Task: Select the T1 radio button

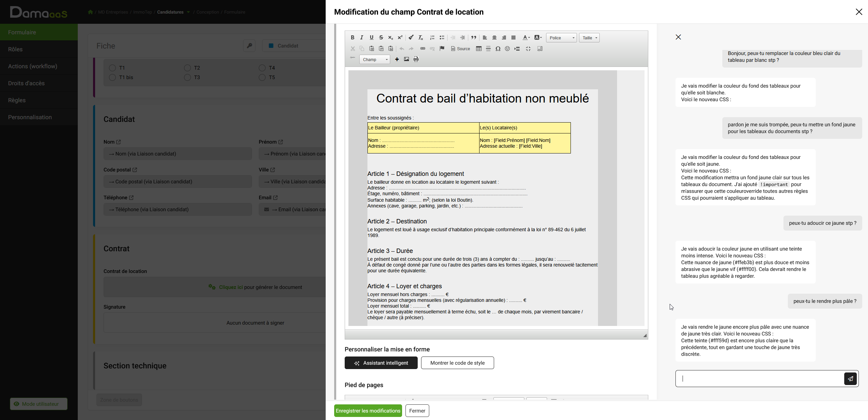Action: coord(112,68)
